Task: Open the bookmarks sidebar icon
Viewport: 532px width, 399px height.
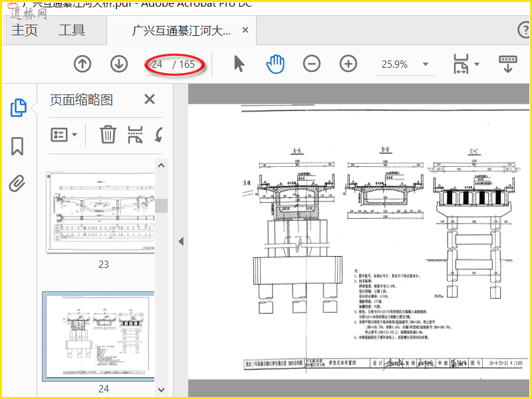Action: point(17,146)
